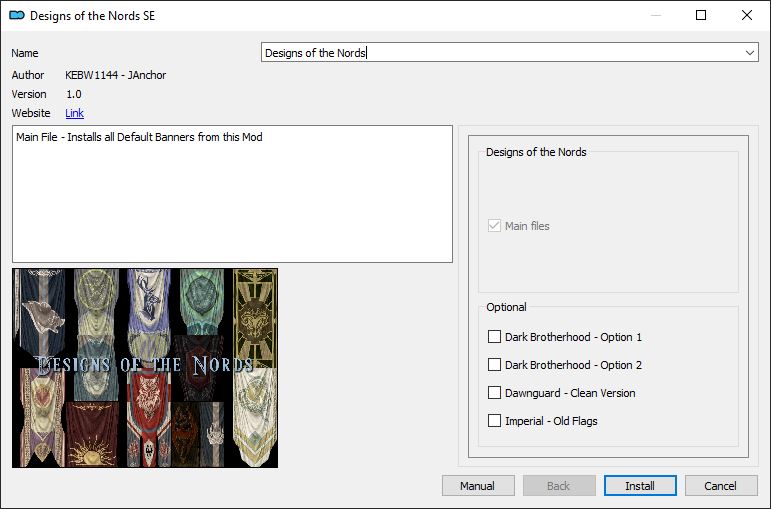Tick Dawnguard - Clean Version checkbox

[x=494, y=393]
